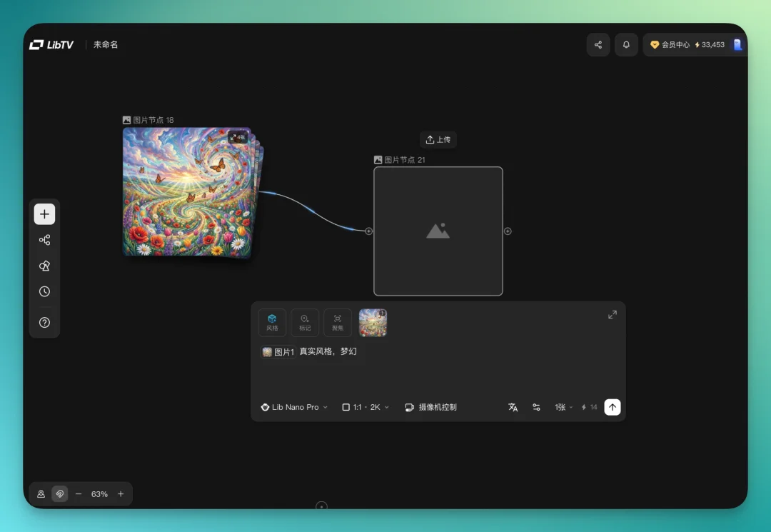Toggle 摄像机控制 camera control
The width and height of the screenshot is (771, 532).
point(432,406)
